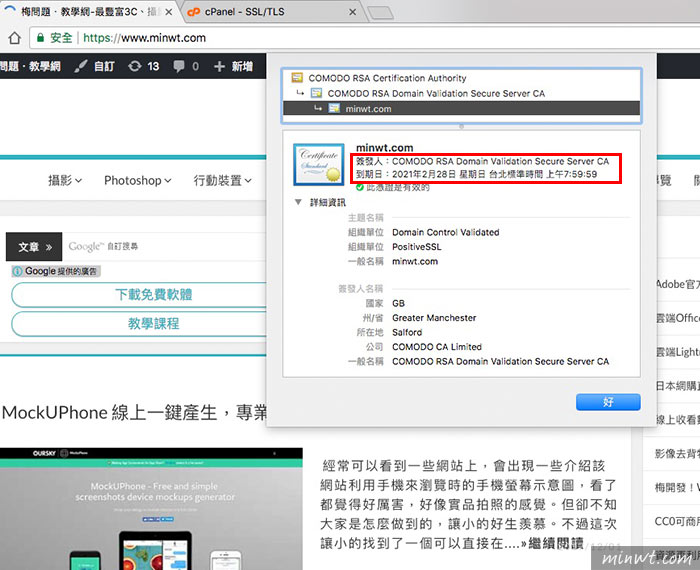
Task: Open the Photoshop dropdown menu
Action: 138,180
